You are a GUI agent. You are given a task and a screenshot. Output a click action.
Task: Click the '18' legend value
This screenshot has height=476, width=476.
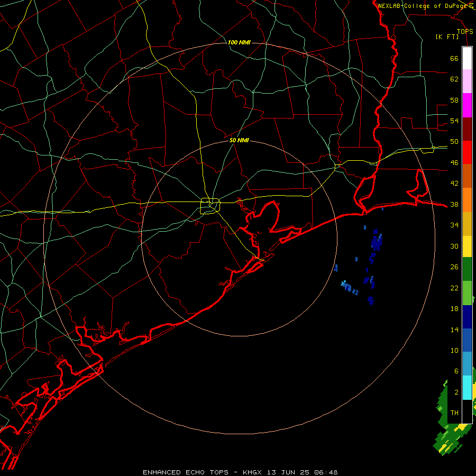454,309
